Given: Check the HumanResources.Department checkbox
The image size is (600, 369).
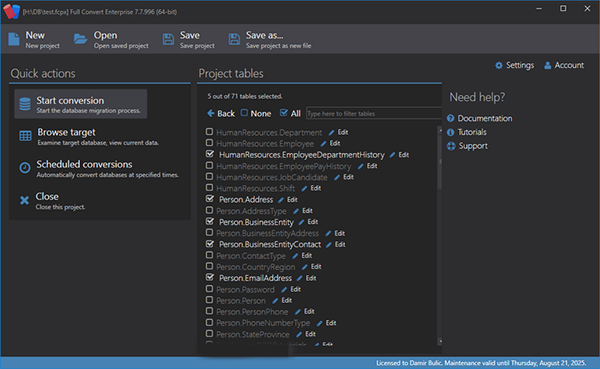Looking at the screenshot, I should pos(209,132).
